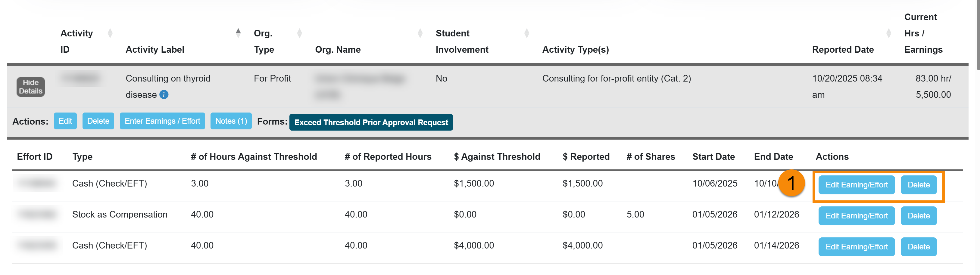The height and width of the screenshot is (275, 980).
Task: Delete the Stock as Compensation entry
Action: 919,216
